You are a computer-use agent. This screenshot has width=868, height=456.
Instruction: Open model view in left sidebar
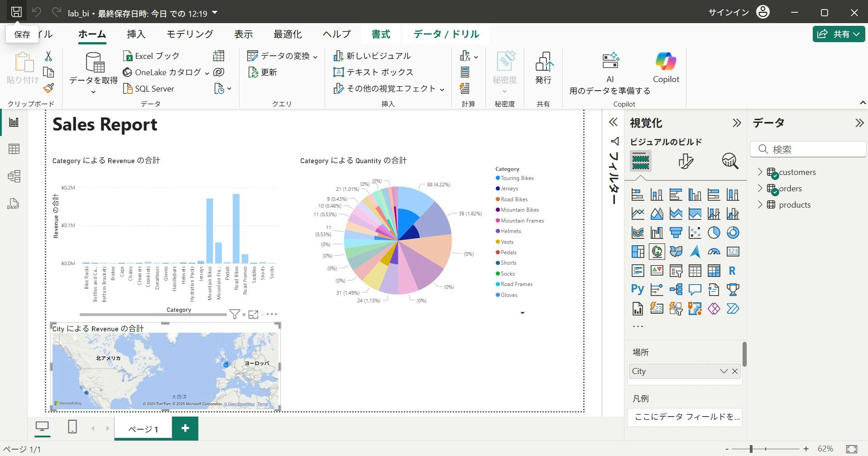pyautogui.click(x=14, y=176)
